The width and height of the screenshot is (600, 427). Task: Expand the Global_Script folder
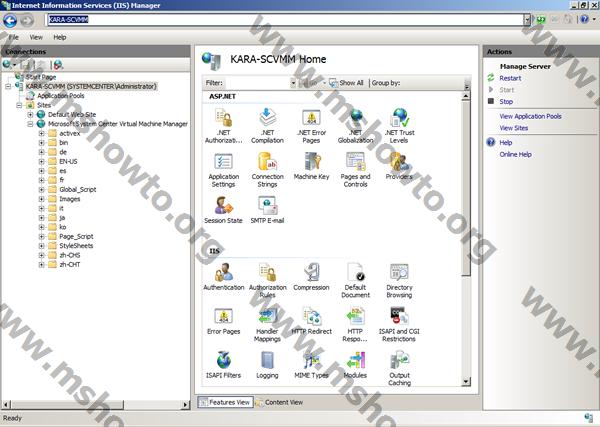pyautogui.click(x=41, y=190)
